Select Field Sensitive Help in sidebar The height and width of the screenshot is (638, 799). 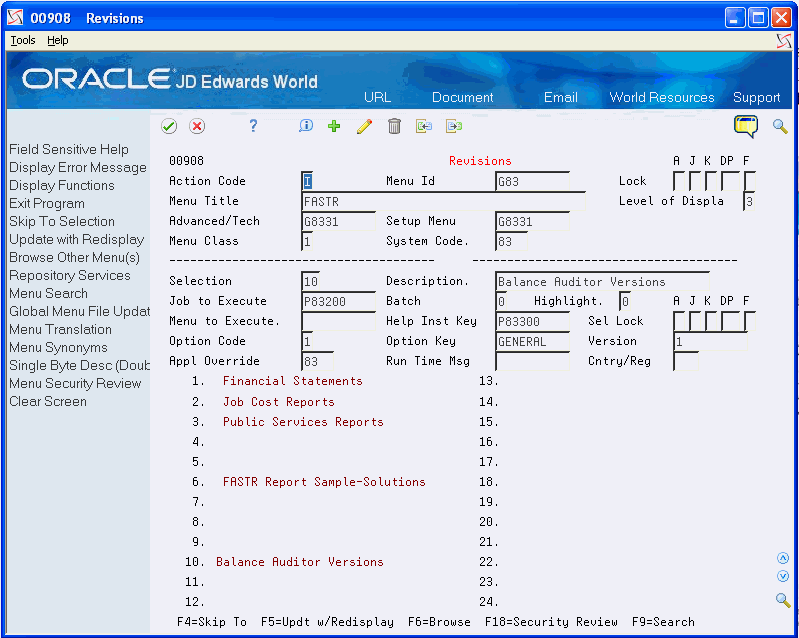tap(69, 149)
